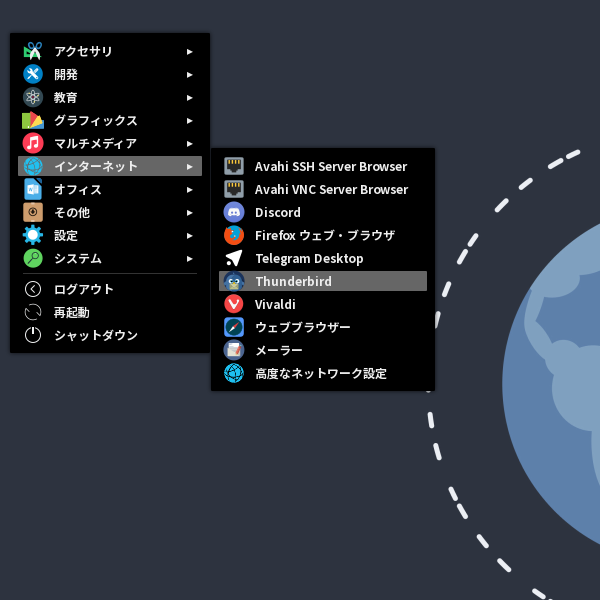Expand the システム submenu arrow
Image resolution: width=600 pixels, height=600 pixels.
point(189,259)
